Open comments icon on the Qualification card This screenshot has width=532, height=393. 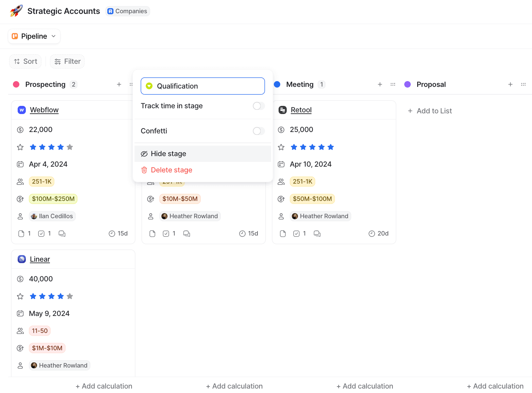(x=187, y=233)
